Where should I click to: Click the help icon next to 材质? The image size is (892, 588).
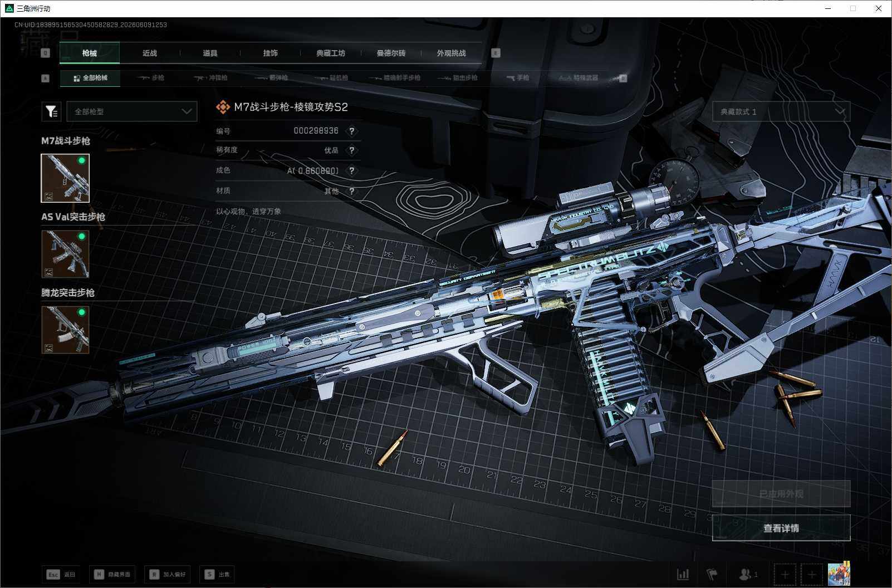click(x=351, y=191)
